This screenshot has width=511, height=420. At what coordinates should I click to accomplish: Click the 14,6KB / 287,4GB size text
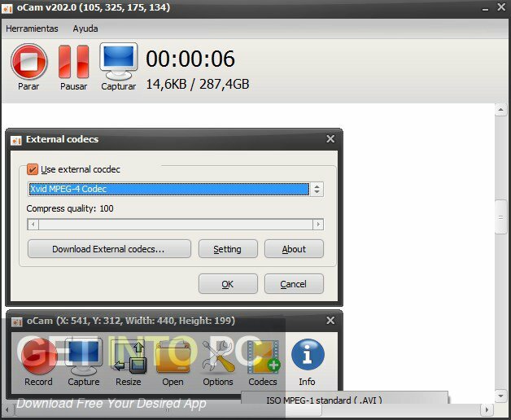198,85
